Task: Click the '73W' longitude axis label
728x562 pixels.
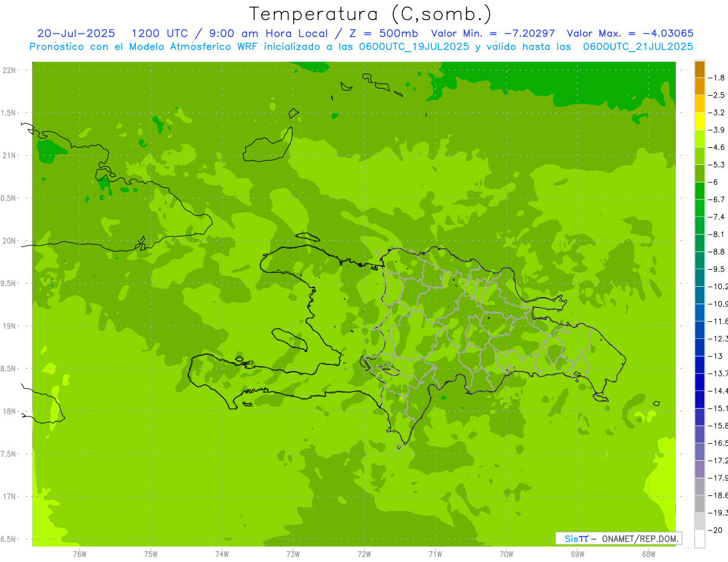Action: [293, 554]
